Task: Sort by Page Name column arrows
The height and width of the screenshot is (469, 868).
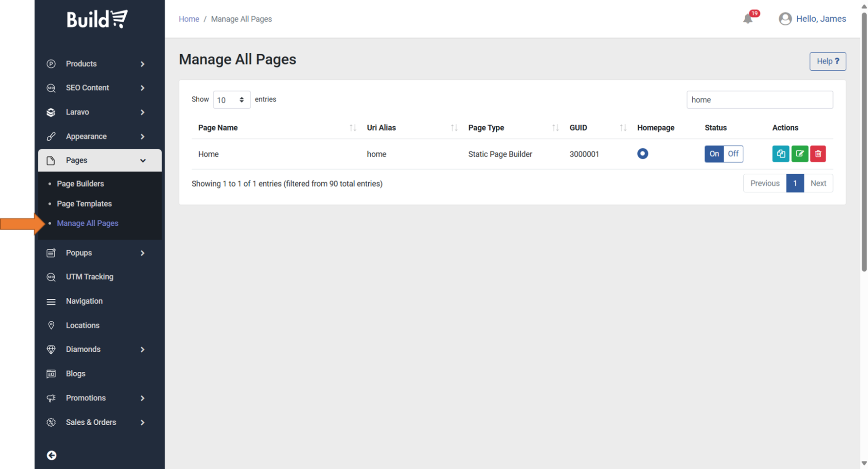Action: pos(353,128)
